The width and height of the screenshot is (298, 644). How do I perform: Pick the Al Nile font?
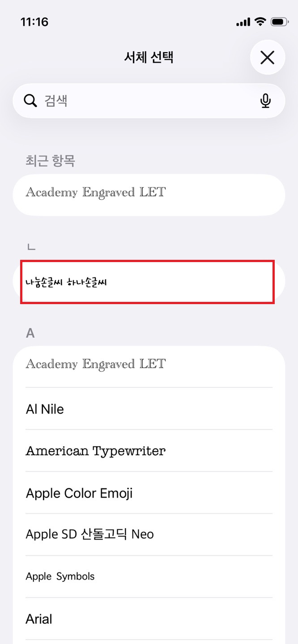pyautogui.click(x=149, y=409)
